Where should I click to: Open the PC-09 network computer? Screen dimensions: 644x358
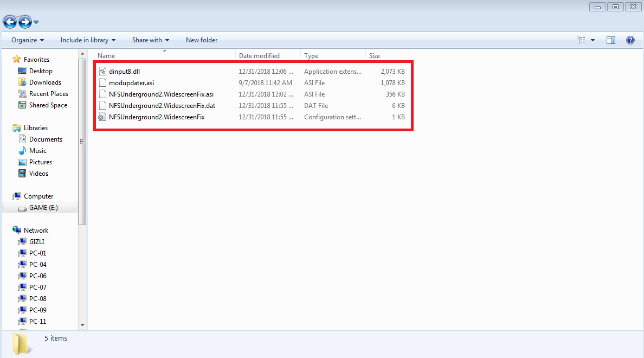tap(38, 310)
